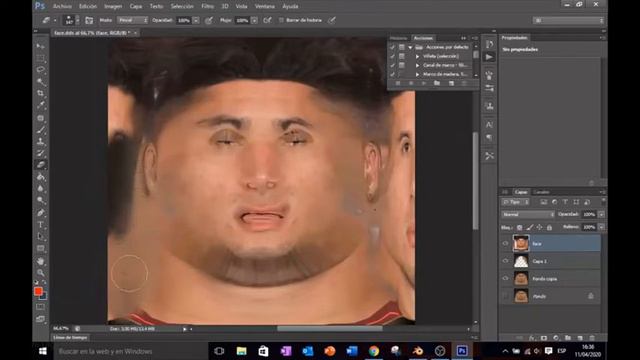Click the canvas horizontal scrollbar
The height and width of the screenshot is (360, 640).
(x=329, y=329)
